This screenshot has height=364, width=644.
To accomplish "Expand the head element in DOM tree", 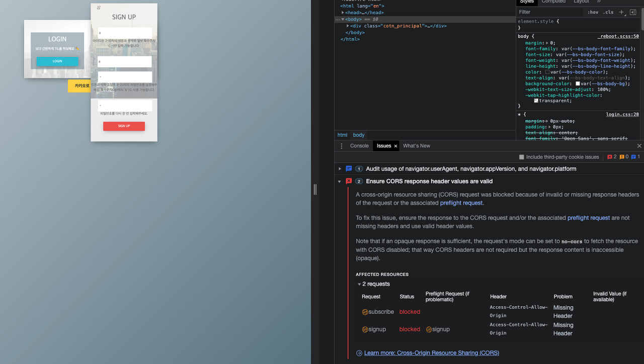I will coord(343,13).
